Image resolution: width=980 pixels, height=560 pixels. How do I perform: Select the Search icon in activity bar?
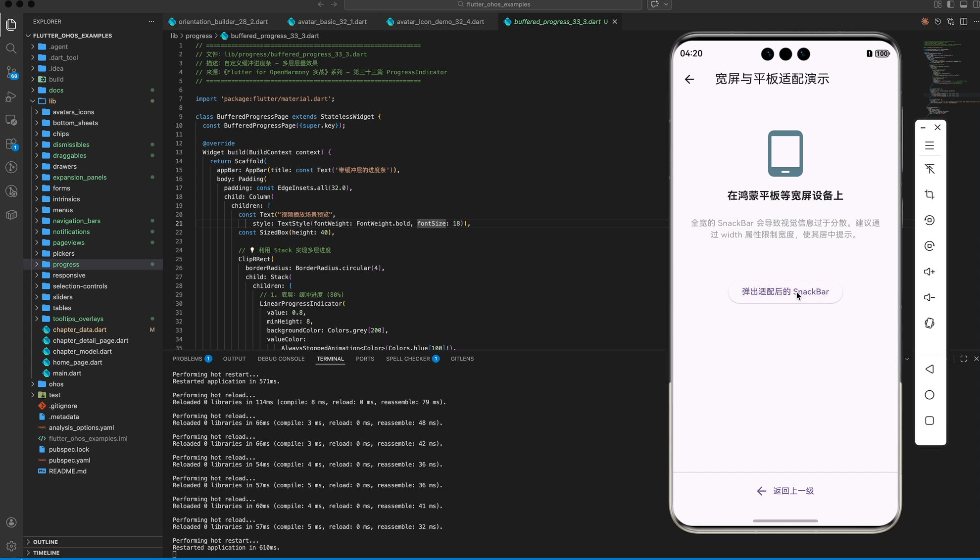[11, 48]
